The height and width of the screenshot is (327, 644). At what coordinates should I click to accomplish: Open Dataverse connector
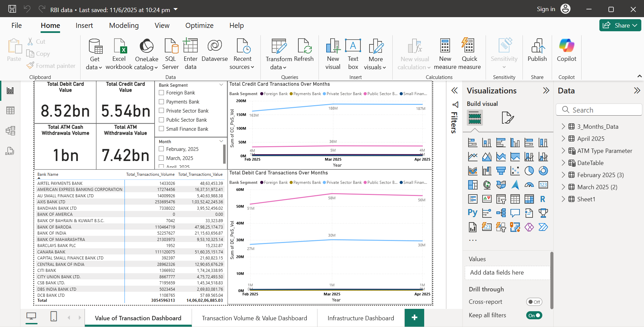(x=214, y=50)
